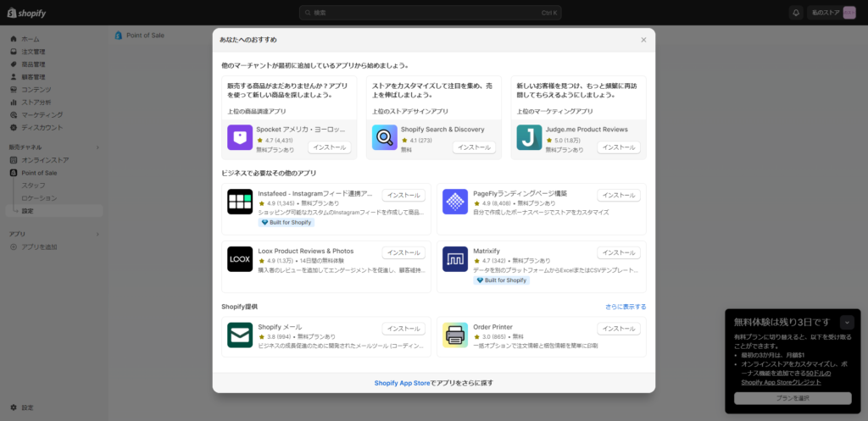Screen dimensions: 868x421
Task: Open the Judge.me Product Reviews title
Action: click(587, 130)
